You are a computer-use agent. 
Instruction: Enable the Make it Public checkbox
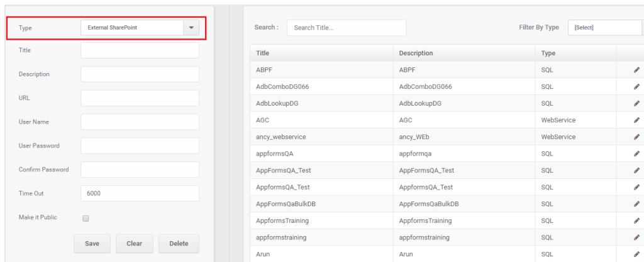(86, 219)
